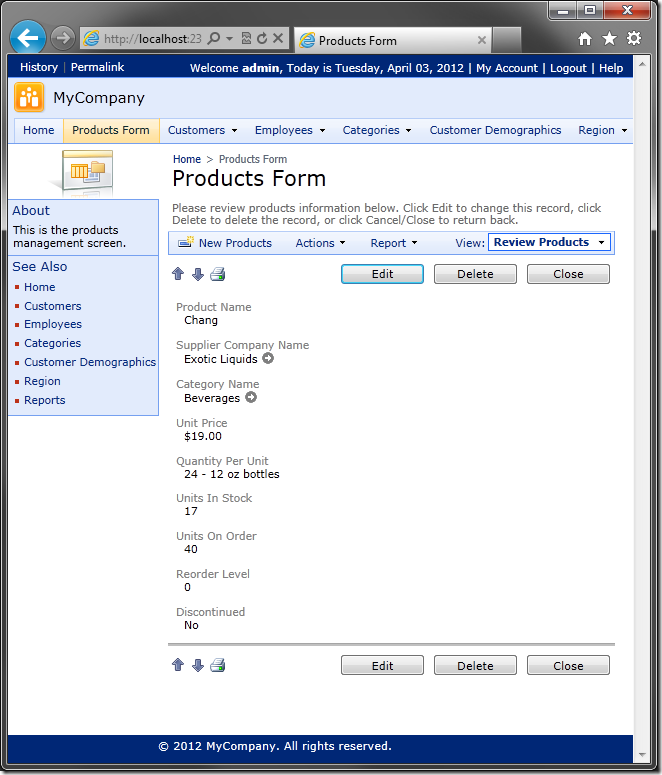Select the Products Form navigation tab
The height and width of the screenshot is (775, 662).
(111, 130)
